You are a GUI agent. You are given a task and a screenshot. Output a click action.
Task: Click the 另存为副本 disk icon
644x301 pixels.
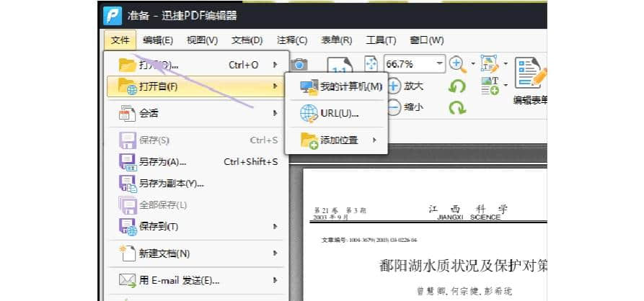coord(128,184)
